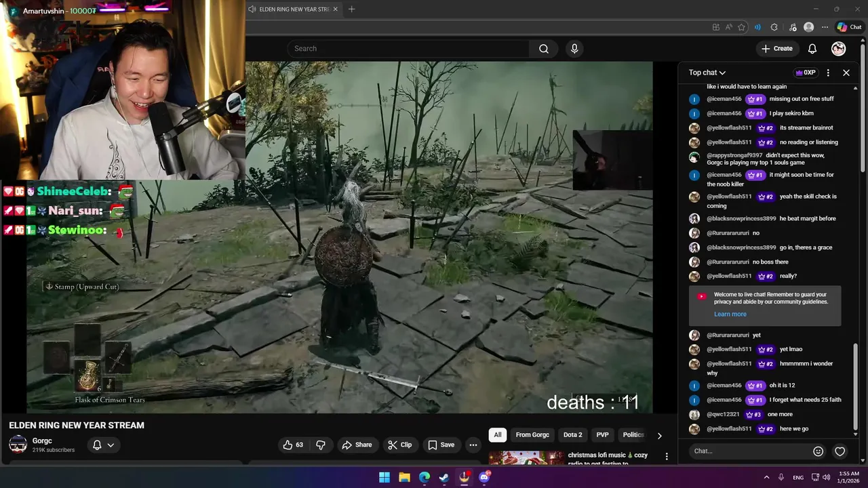Save video to a playlist
The image size is (868, 488).
click(441, 445)
